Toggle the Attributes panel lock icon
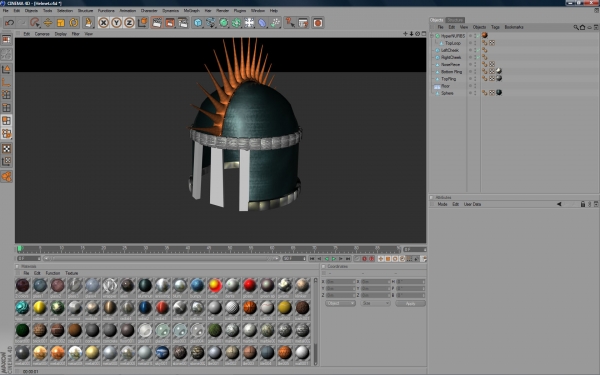This screenshot has height=375, width=600. pyautogui.click(x=583, y=204)
